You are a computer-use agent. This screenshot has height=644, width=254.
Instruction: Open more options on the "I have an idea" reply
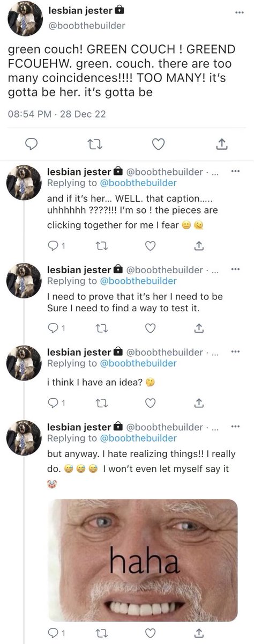coord(234,352)
